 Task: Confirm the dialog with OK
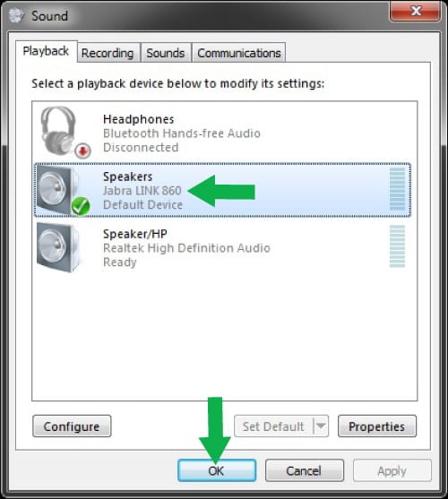(x=217, y=470)
